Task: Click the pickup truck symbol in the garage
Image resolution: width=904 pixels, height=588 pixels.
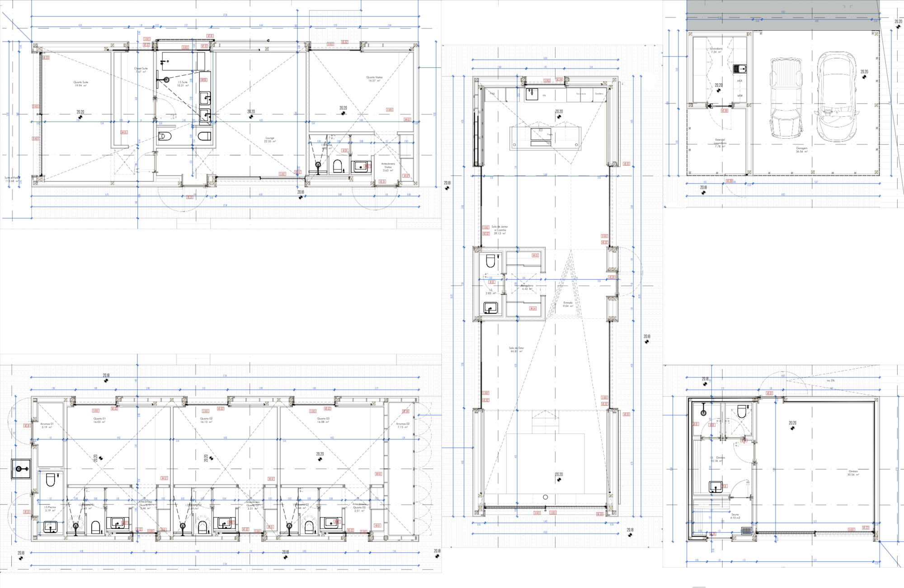Action: [x=786, y=98]
